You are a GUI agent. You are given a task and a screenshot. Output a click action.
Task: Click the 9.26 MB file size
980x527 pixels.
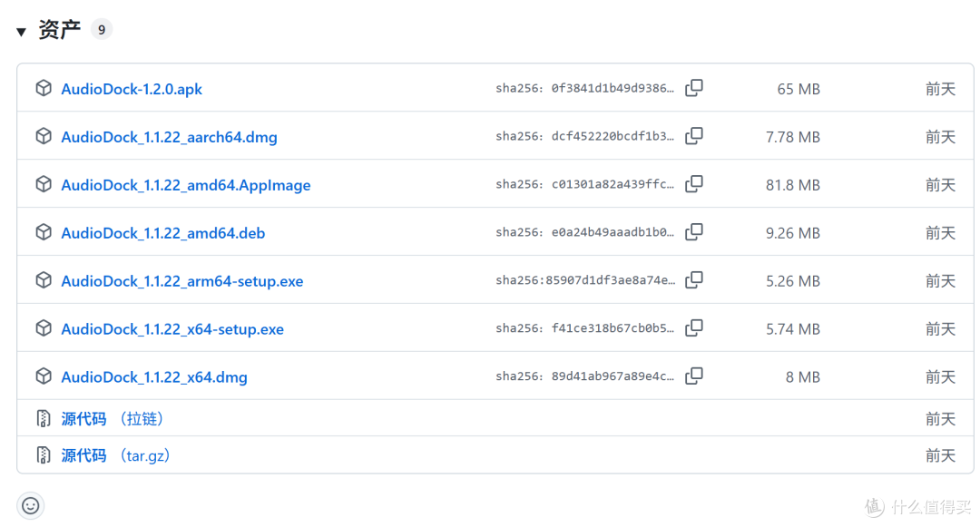792,233
